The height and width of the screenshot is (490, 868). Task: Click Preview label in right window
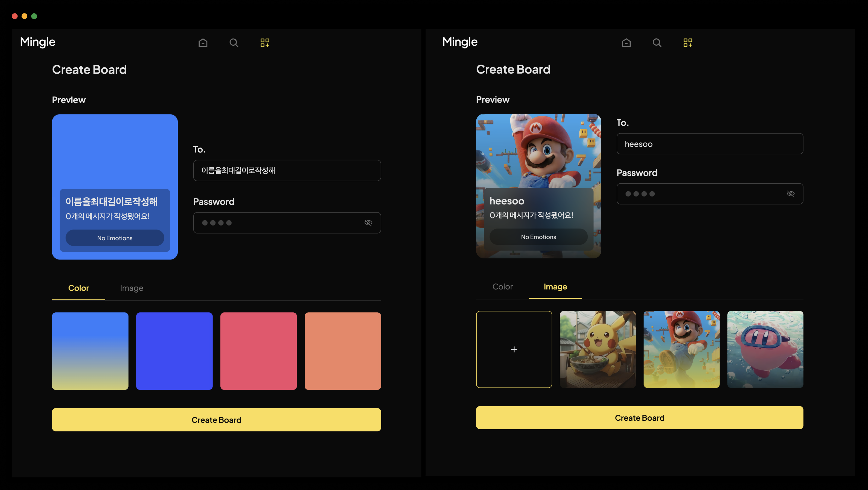point(493,100)
